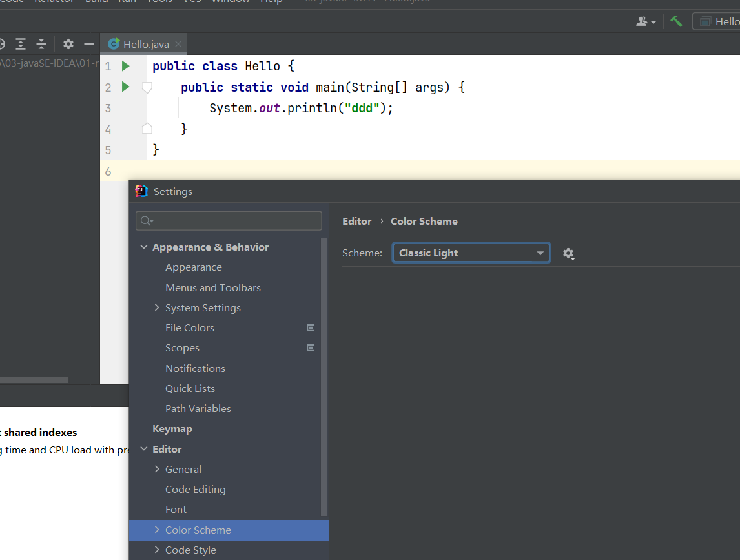Image resolution: width=740 pixels, height=560 pixels.
Task: Collapse the Editor settings section
Action: (x=144, y=449)
